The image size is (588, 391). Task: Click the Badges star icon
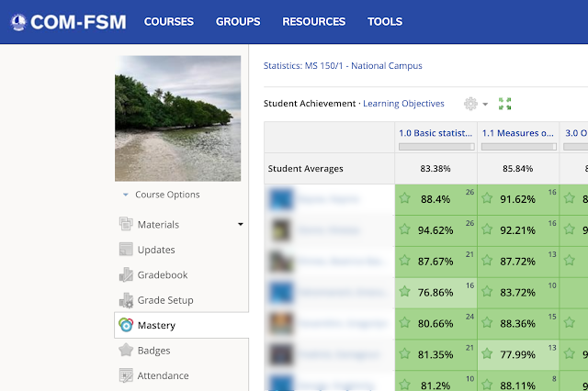point(126,351)
